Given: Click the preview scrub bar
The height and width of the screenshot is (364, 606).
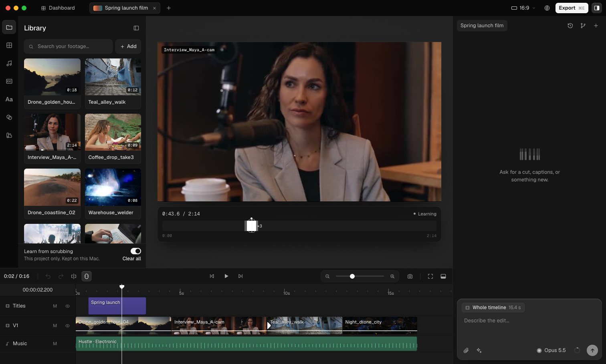Looking at the screenshot, I should click(299, 226).
